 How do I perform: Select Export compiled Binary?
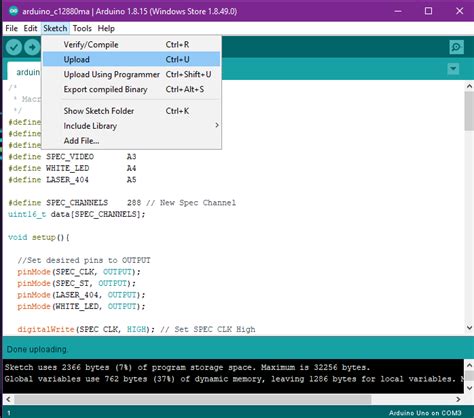click(x=131, y=89)
